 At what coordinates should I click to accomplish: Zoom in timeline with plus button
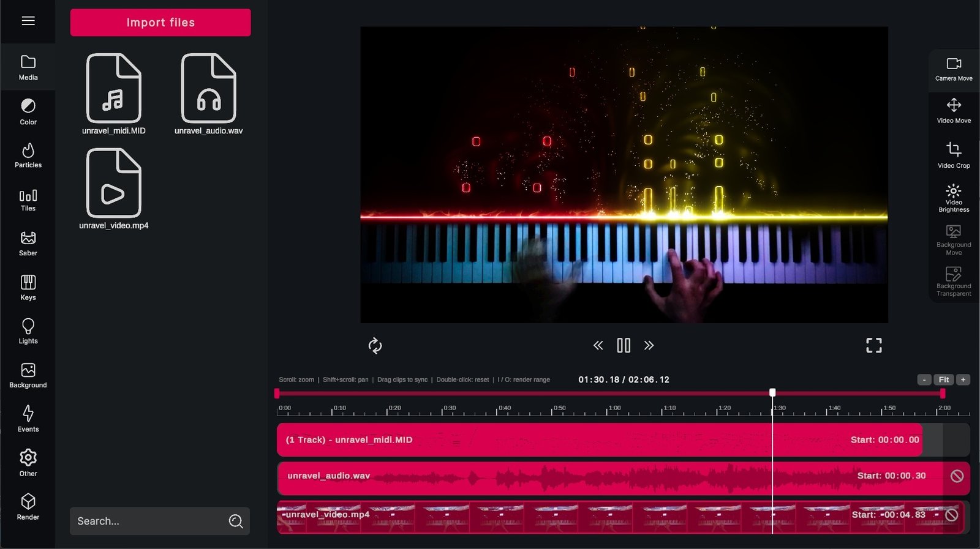(963, 379)
